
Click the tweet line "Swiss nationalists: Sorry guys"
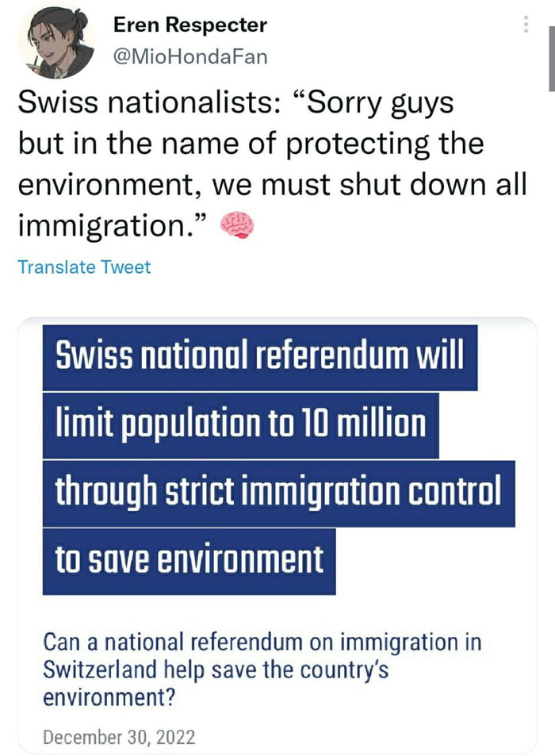click(235, 104)
